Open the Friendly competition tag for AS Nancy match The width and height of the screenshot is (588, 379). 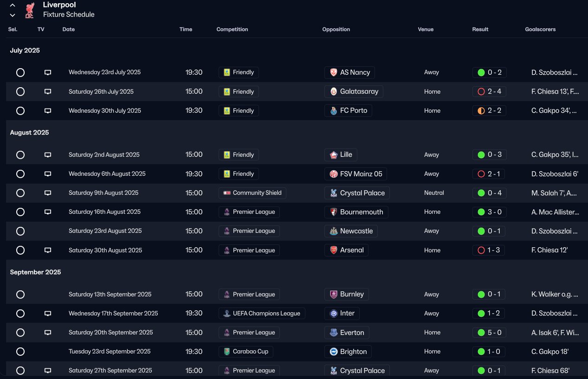click(x=239, y=72)
